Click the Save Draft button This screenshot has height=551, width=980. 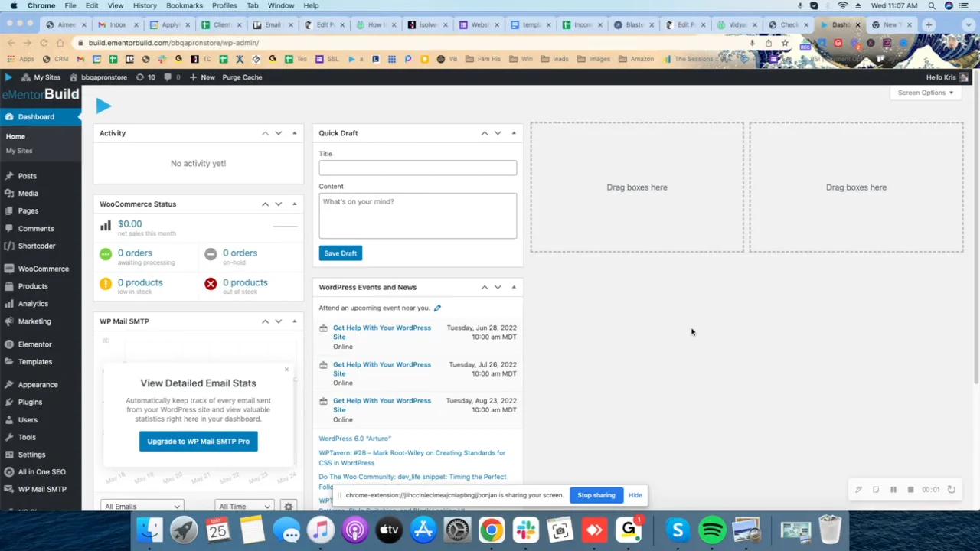[340, 253]
